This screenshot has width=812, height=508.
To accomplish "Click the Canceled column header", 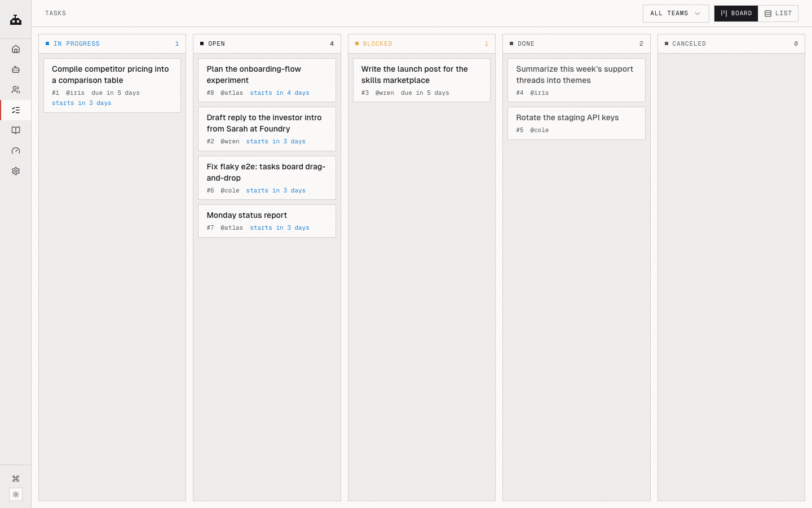I will pyautogui.click(x=731, y=44).
